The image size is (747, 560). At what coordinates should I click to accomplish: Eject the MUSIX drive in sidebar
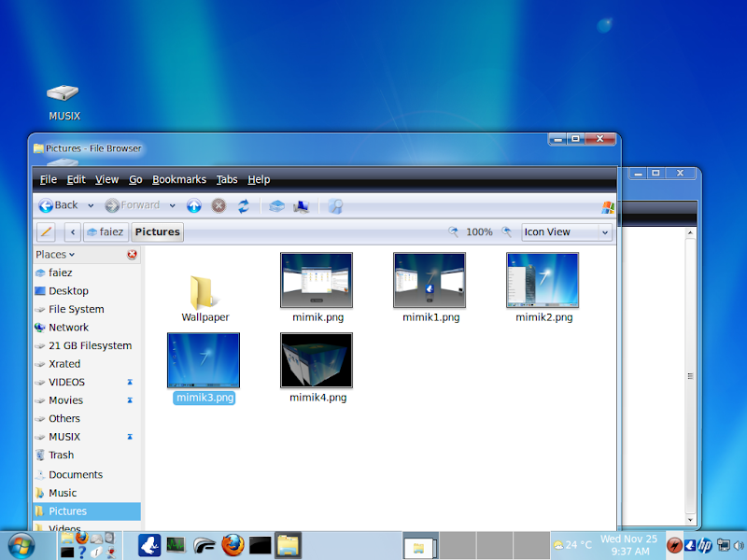130,437
